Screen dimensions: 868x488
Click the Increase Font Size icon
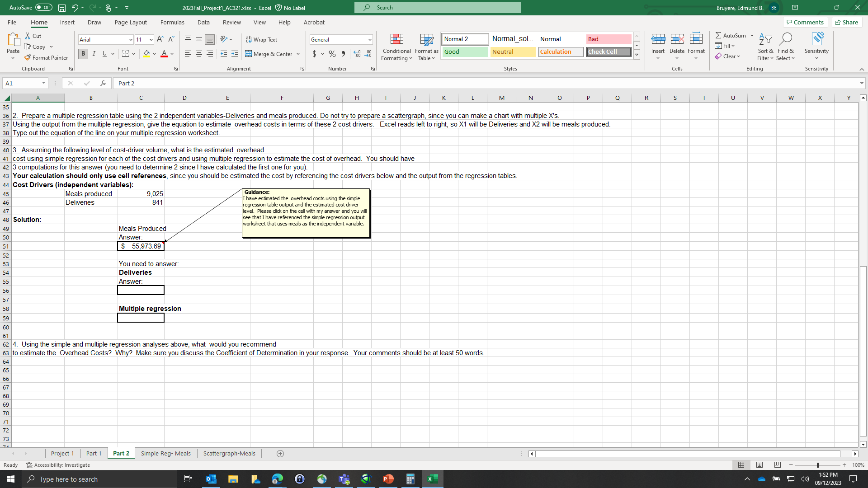coord(160,39)
